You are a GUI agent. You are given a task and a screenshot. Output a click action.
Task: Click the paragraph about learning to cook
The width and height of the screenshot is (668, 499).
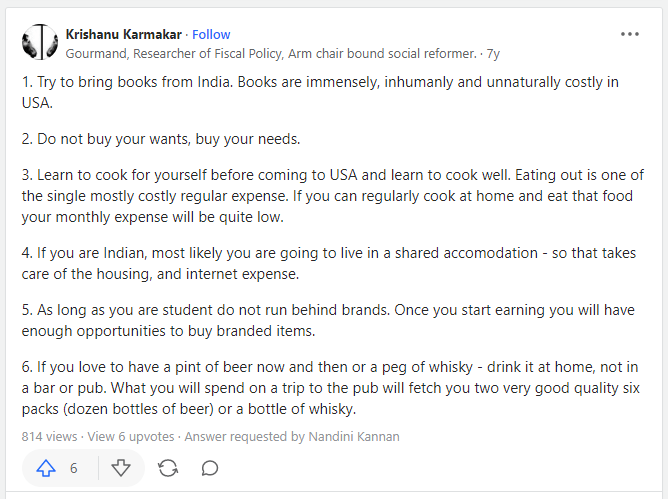pos(333,196)
